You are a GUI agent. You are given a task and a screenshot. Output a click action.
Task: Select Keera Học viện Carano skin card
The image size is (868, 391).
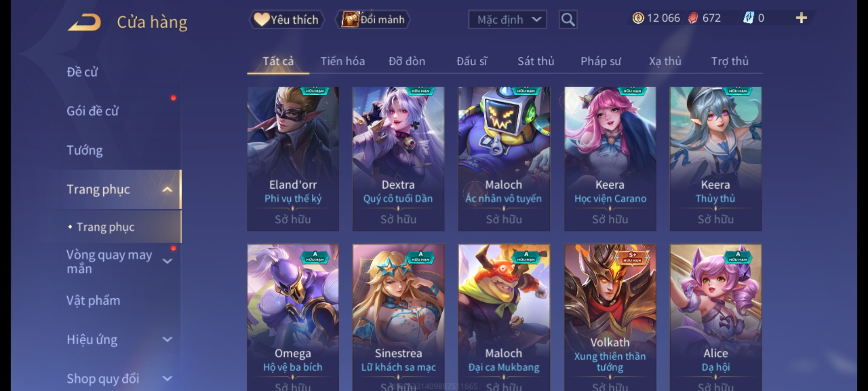pyautogui.click(x=610, y=159)
